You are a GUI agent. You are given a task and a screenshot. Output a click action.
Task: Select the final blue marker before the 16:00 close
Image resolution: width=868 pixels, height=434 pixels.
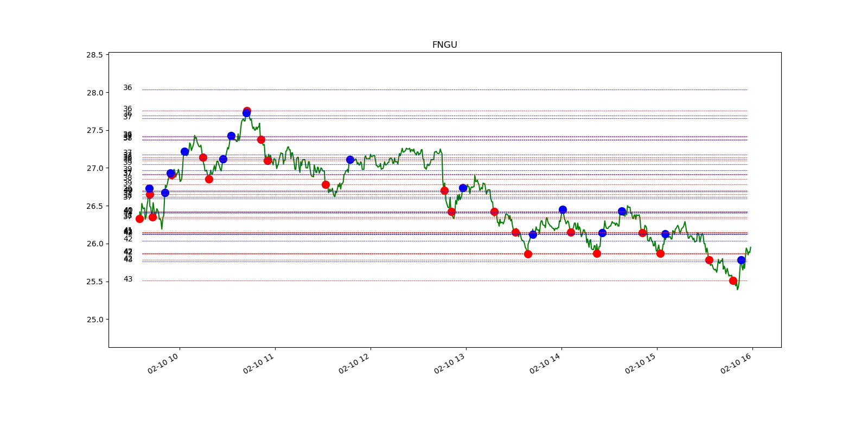point(741,260)
